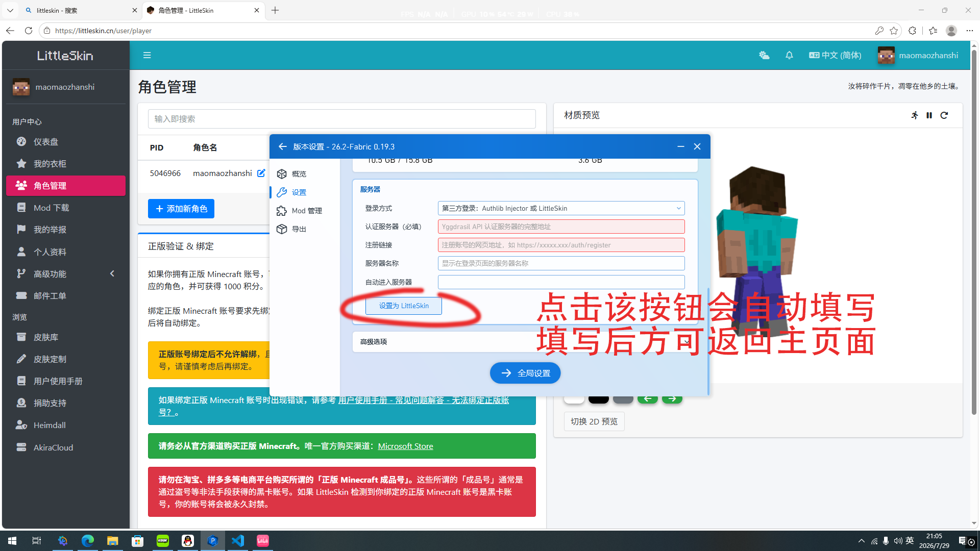This screenshot has width=980, height=551.
Task: Click the 设置为 LittleSkin button
Action: pyautogui.click(x=404, y=306)
